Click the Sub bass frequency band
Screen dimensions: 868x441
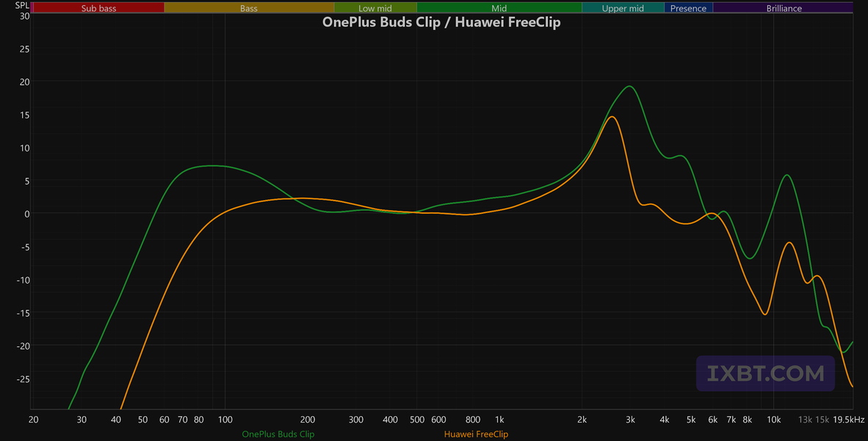point(98,8)
